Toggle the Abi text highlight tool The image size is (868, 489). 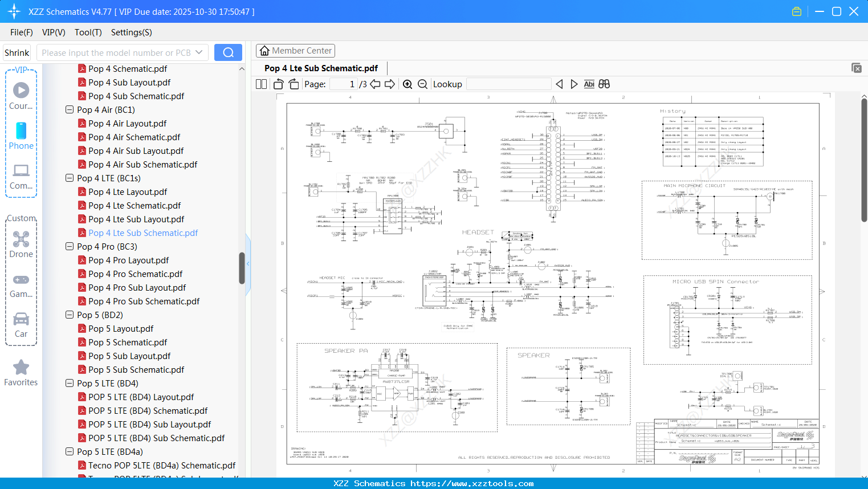[589, 84]
